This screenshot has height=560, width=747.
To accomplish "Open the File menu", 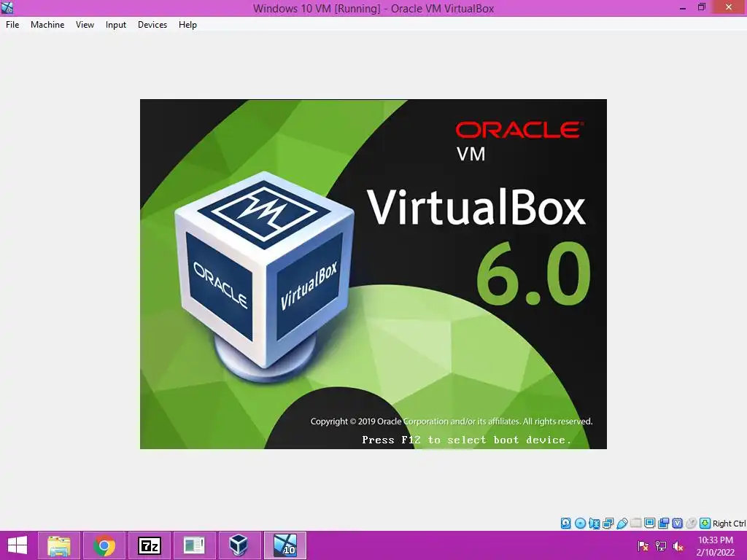I will tap(12, 25).
